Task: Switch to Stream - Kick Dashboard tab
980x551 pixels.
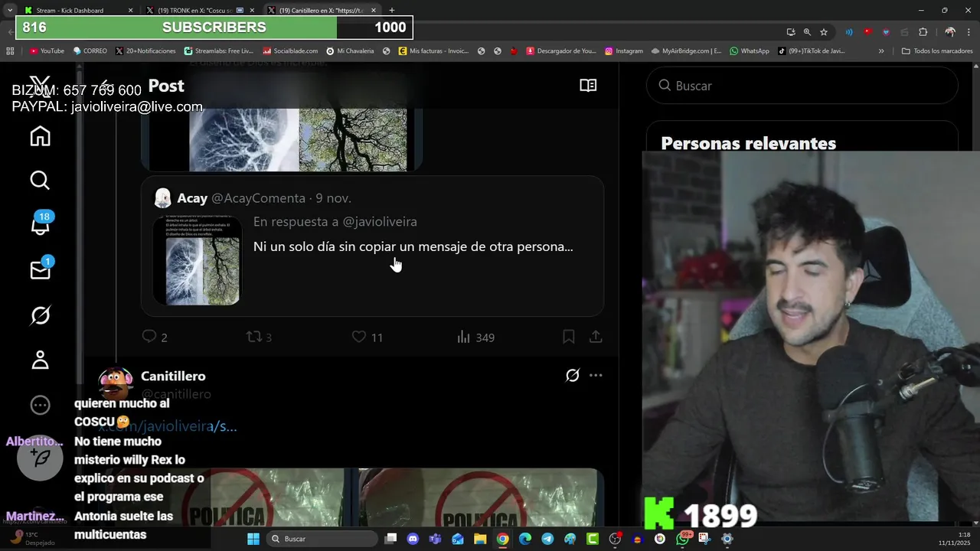Action: point(77,10)
